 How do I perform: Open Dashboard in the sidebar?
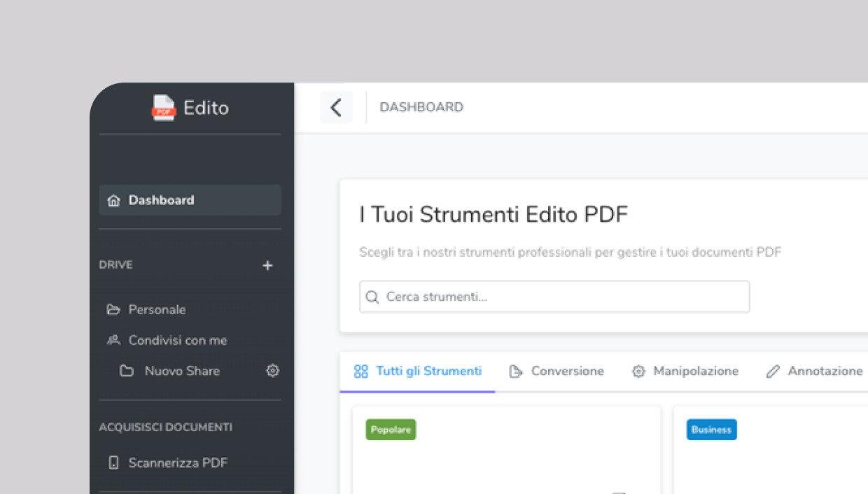[x=190, y=200]
